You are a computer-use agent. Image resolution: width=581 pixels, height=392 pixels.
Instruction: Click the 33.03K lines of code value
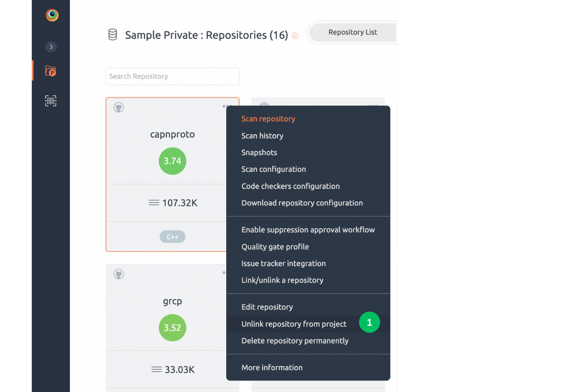click(180, 370)
